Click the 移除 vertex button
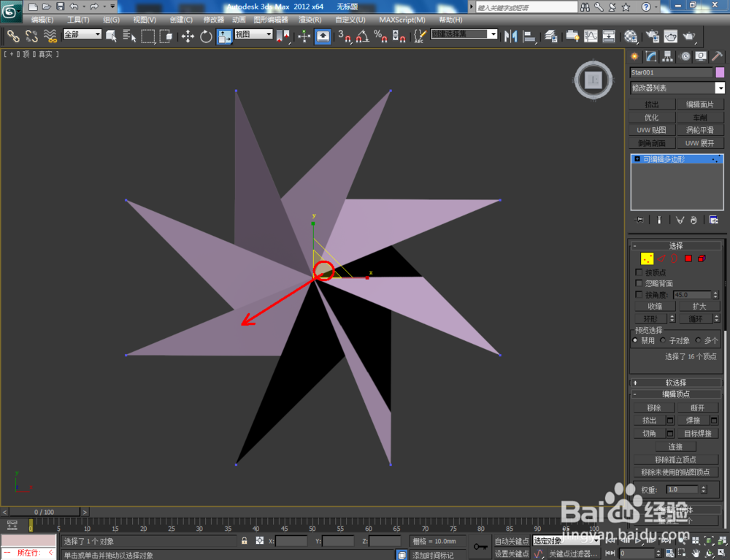This screenshot has width=730, height=560. point(653,407)
